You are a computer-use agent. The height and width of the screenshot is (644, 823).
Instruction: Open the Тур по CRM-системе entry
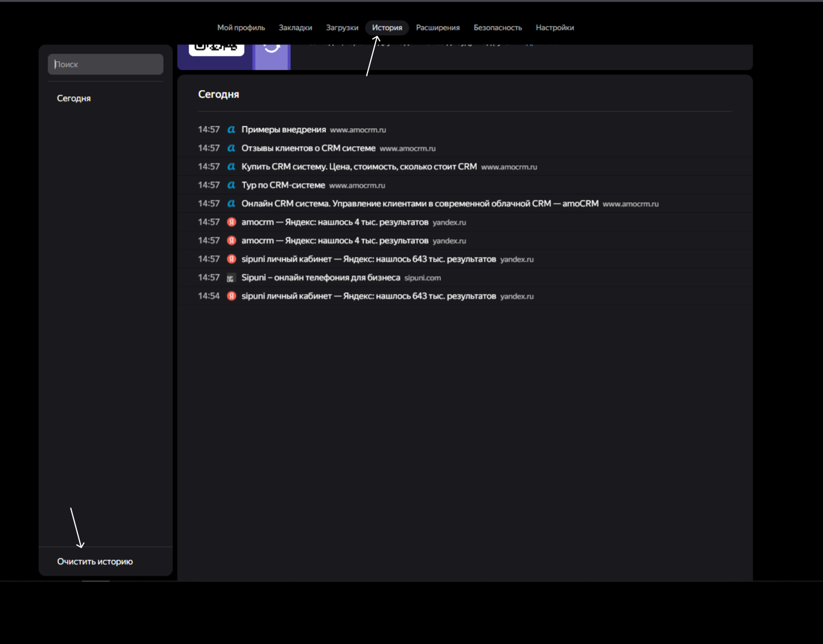tap(283, 185)
